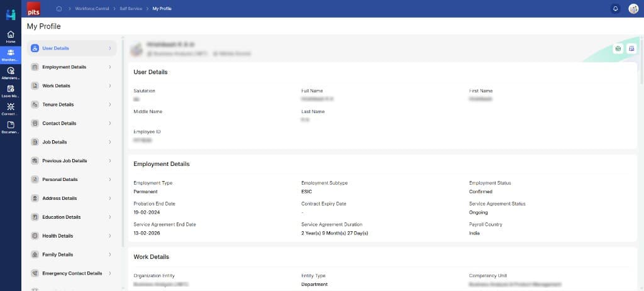Click the Tenure Details row icon

[x=35, y=105]
